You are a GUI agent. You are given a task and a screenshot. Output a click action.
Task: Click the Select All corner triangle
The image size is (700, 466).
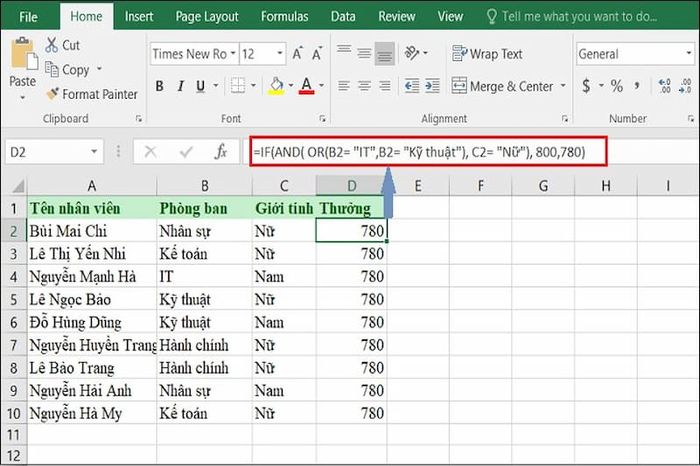(17, 186)
